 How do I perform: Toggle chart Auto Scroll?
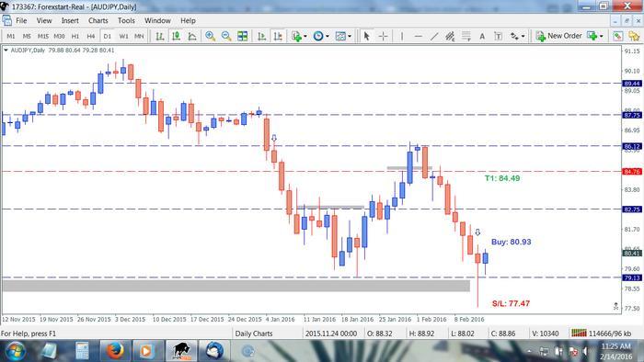click(x=261, y=36)
